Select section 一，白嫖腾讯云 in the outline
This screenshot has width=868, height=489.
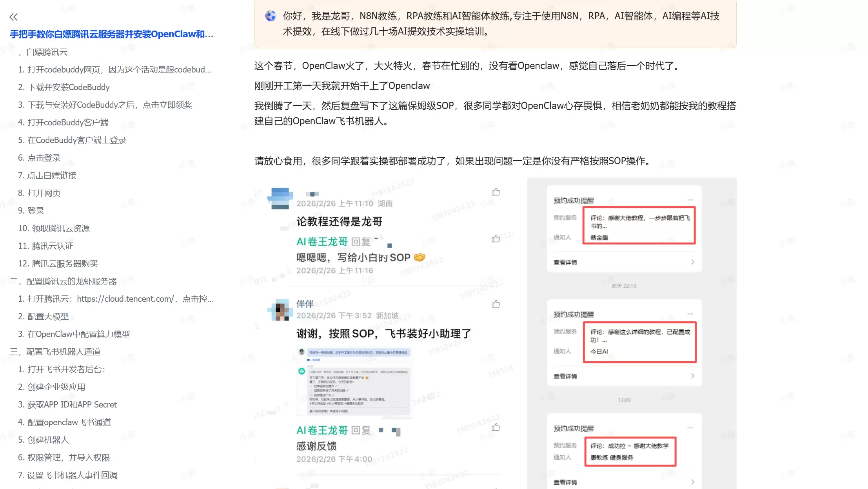coord(39,52)
